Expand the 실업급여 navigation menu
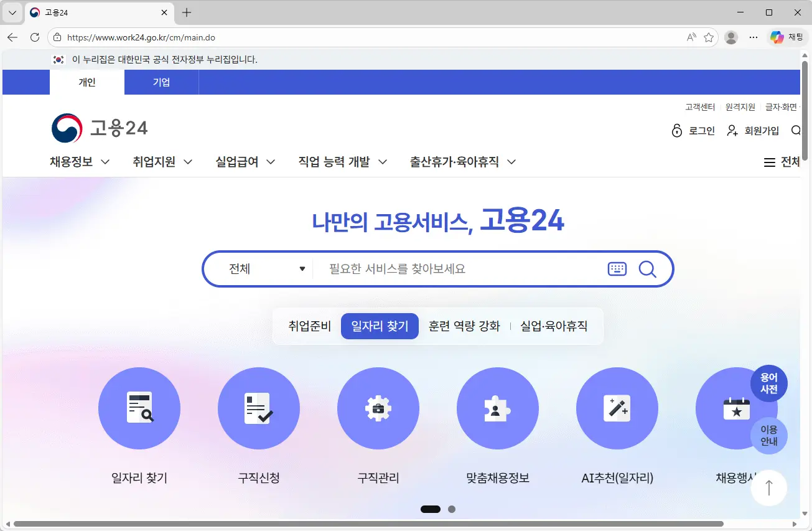The width and height of the screenshot is (812, 531). [245, 162]
